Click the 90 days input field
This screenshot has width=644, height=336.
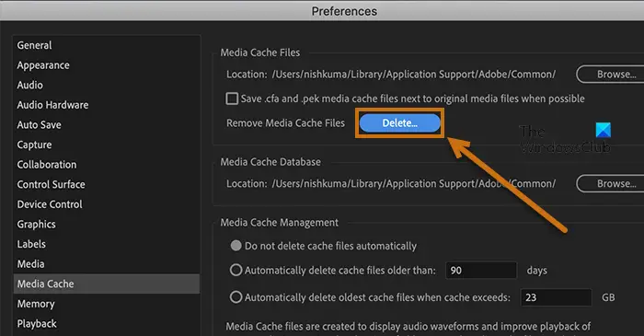point(481,271)
